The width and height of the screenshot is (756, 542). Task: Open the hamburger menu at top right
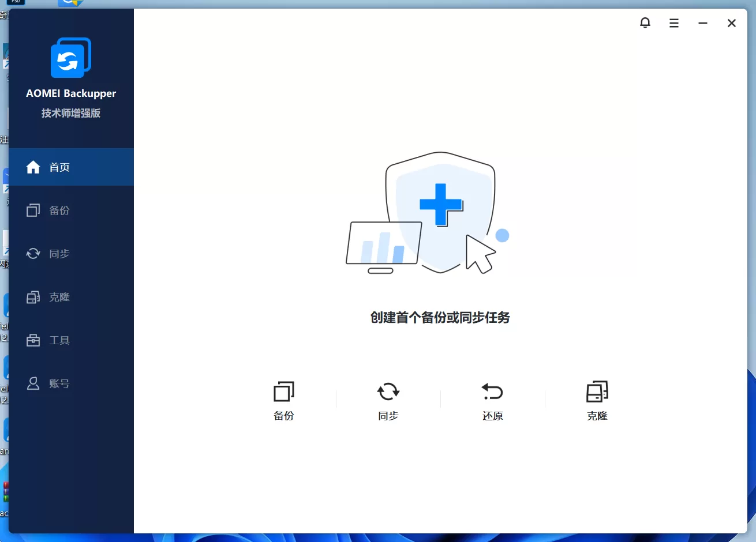(x=674, y=22)
